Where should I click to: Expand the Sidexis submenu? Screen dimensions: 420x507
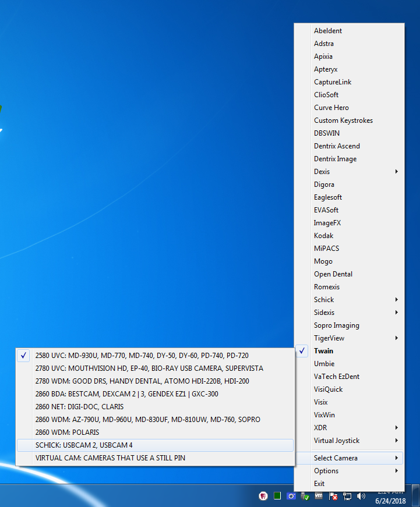(350, 313)
